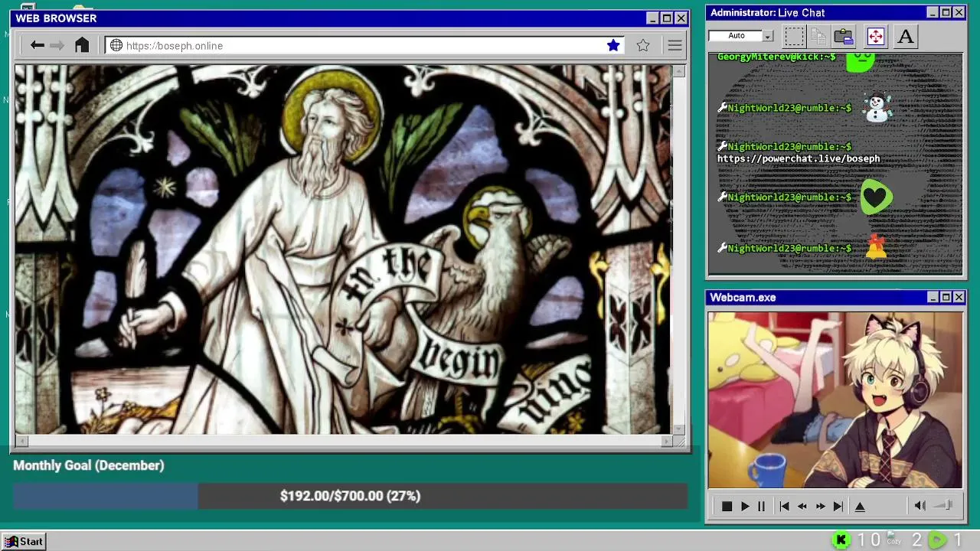Stop playback in Webcam.exe
Image resolution: width=980 pixels, height=551 pixels.
pos(727,506)
